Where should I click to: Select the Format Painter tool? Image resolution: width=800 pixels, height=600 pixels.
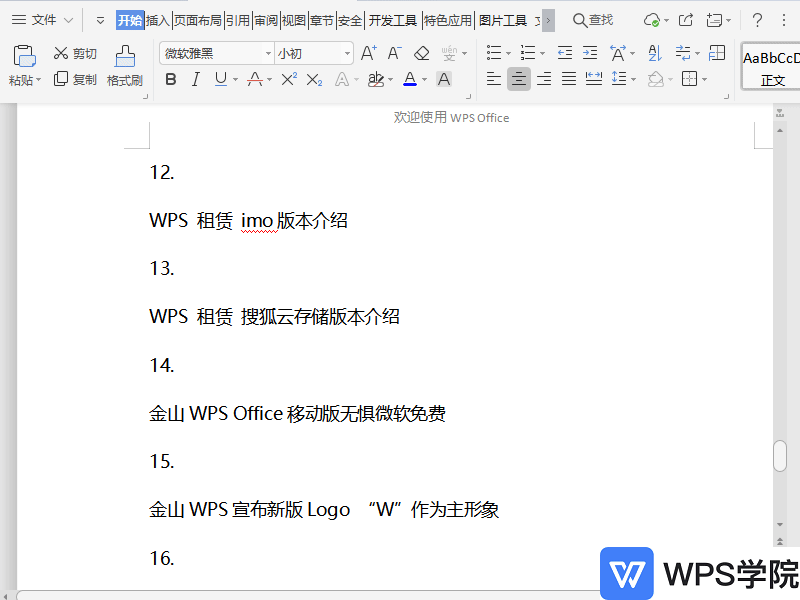[124, 66]
